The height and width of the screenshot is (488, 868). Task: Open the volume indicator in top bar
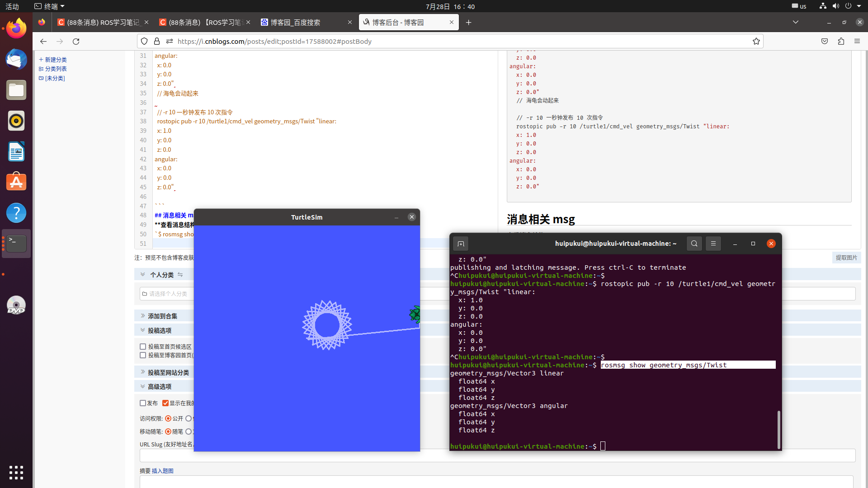pos(835,6)
